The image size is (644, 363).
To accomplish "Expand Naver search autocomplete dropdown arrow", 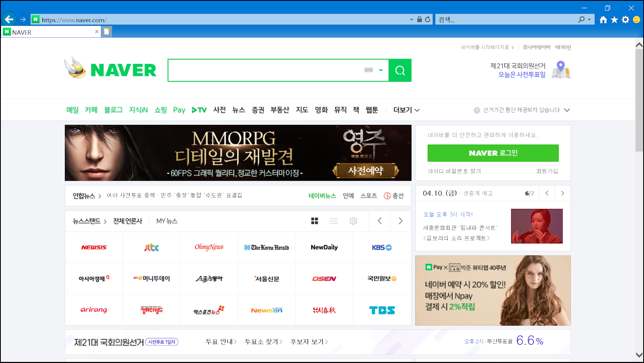I will coord(381,70).
